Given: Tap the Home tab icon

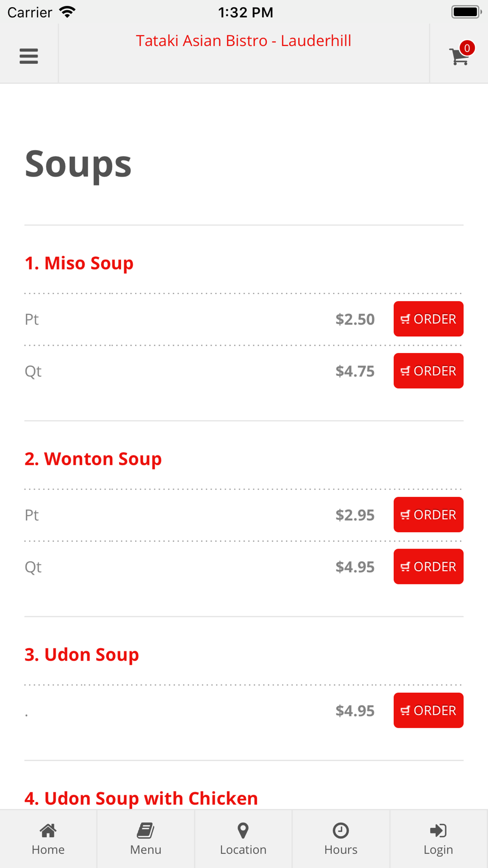Looking at the screenshot, I should coord(48,830).
